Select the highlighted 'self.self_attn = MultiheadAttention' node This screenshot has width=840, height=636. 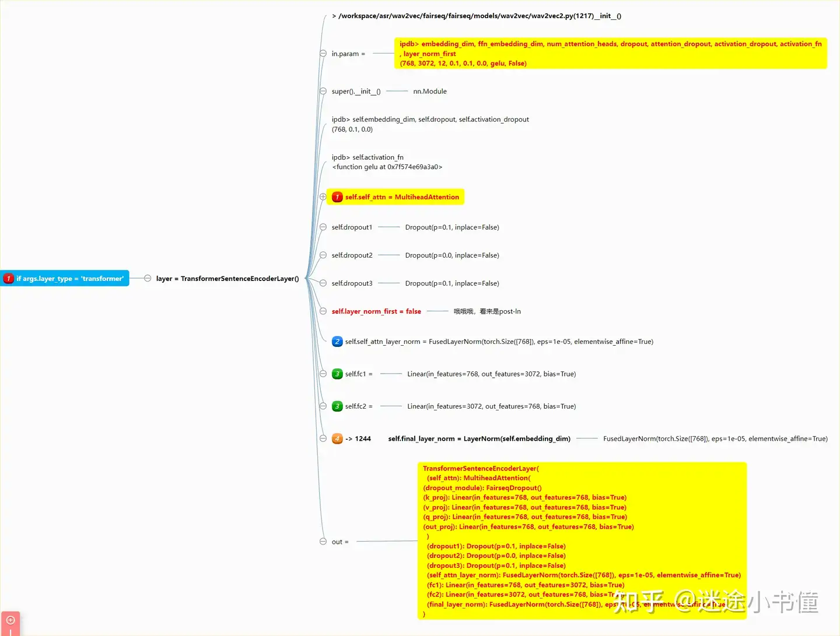point(395,197)
